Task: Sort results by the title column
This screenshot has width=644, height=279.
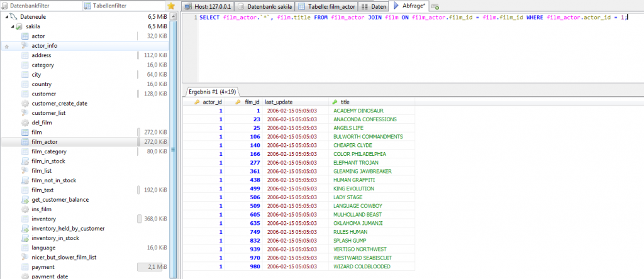Action: point(345,102)
